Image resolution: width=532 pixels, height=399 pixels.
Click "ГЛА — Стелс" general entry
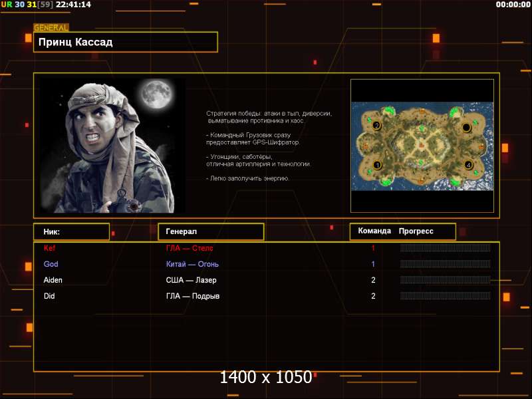click(190, 248)
